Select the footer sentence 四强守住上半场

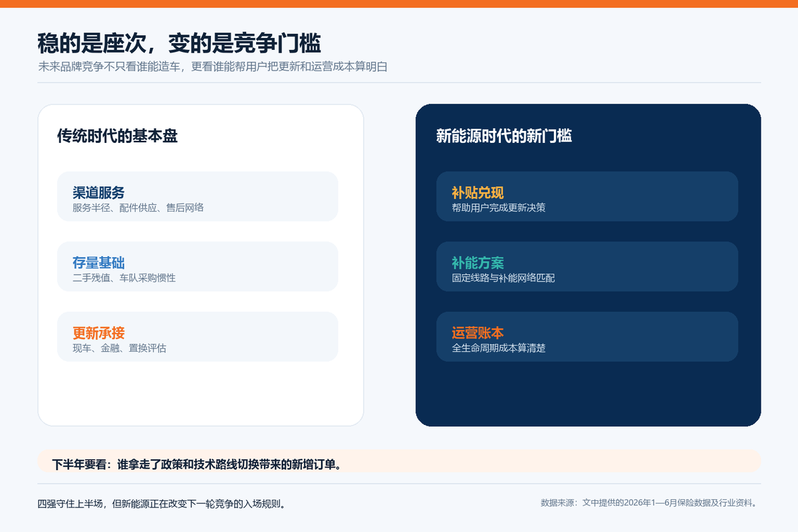(162, 503)
